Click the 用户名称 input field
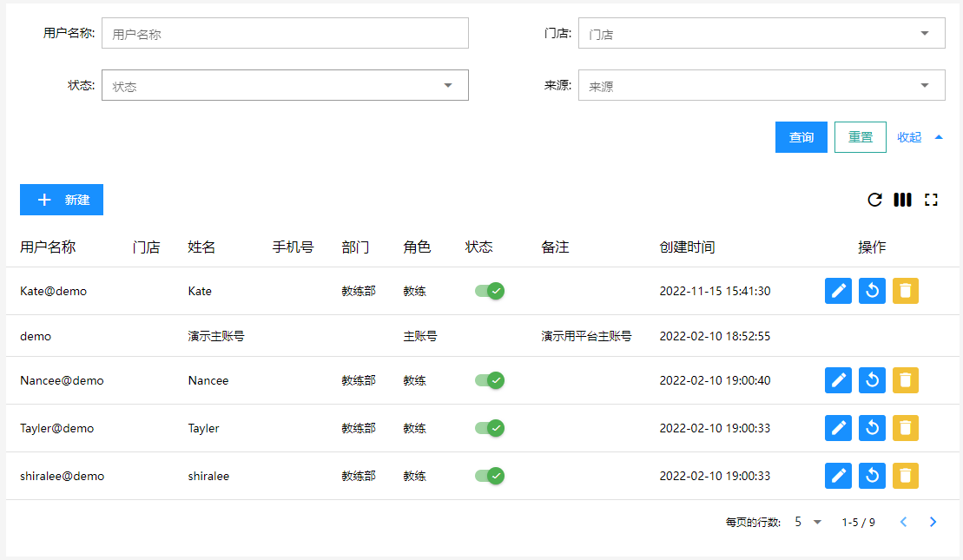Screen dimensions: 963x560 [285, 34]
